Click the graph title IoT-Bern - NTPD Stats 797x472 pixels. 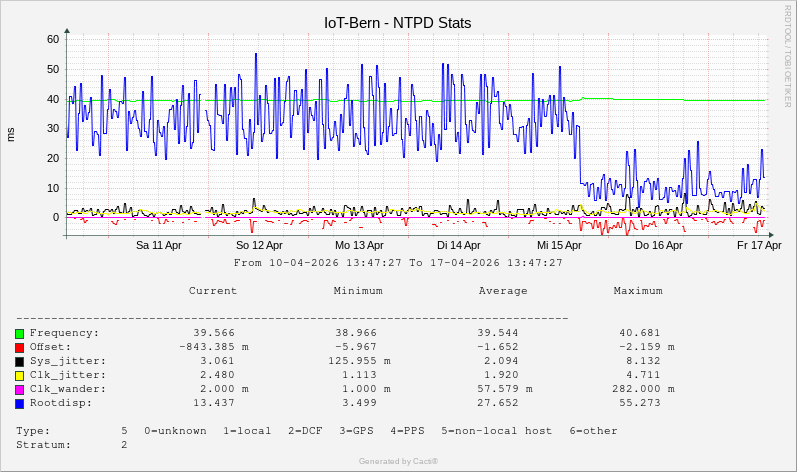click(x=398, y=22)
